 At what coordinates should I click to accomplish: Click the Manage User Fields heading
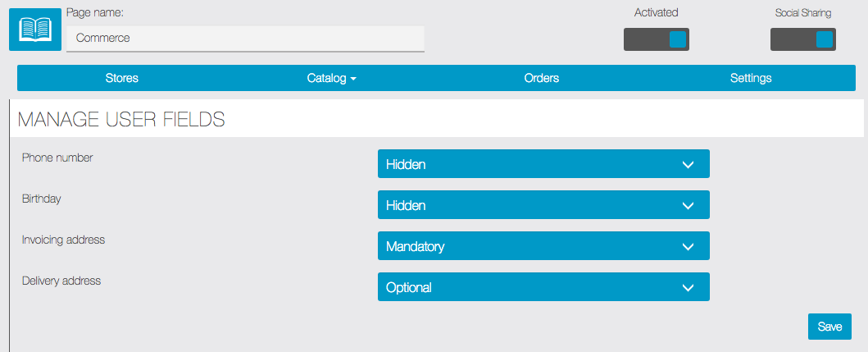121,119
